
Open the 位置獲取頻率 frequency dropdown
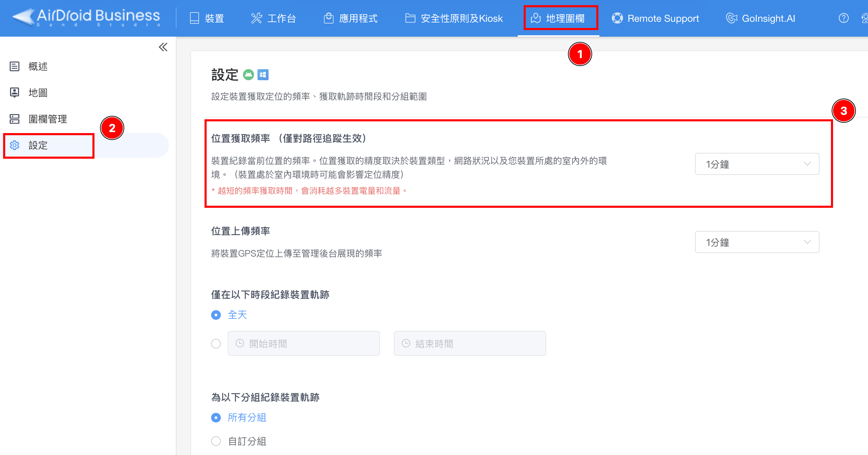pyautogui.click(x=757, y=164)
